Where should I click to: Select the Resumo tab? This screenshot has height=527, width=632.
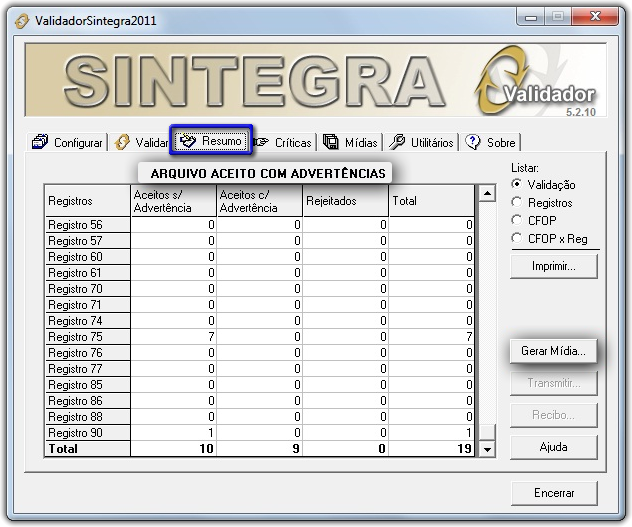211,141
